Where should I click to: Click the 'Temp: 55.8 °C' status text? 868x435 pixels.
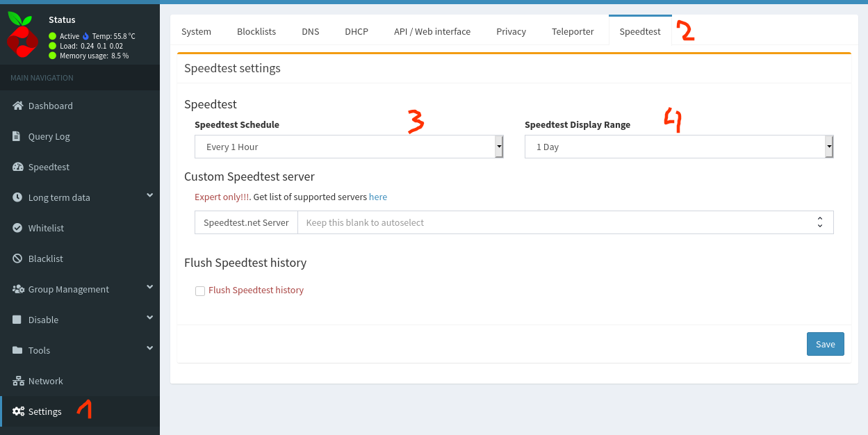coord(114,36)
